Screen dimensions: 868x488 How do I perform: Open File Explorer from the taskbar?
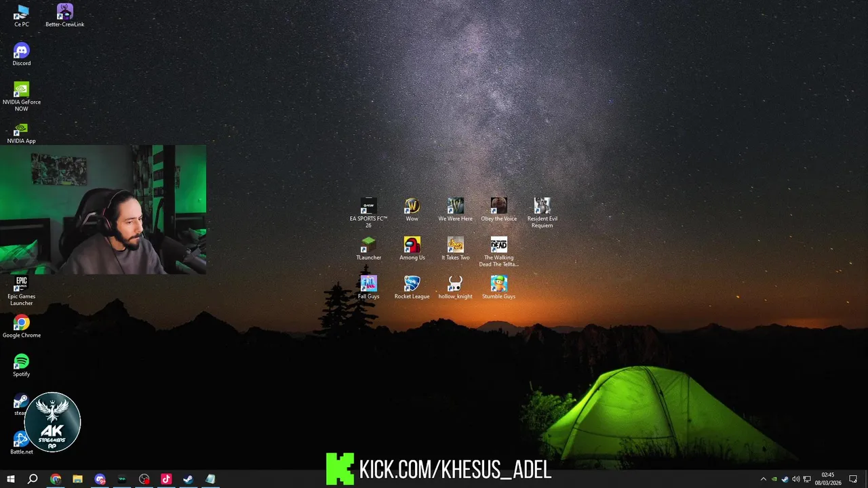[77, 479]
